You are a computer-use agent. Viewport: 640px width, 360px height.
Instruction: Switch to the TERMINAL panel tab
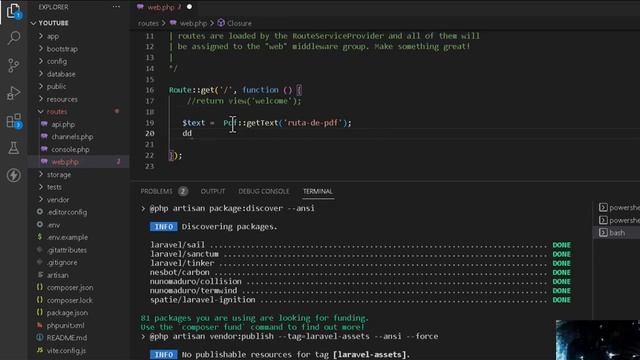pyautogui.click(x=318, y=191)
